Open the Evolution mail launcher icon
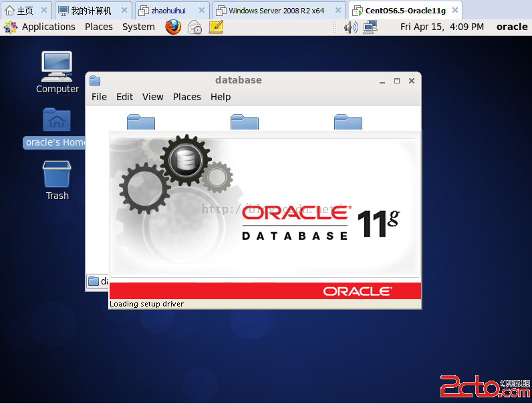Image resolution: width=532 pixels, height=404 pixels. (x=194, y=27)
